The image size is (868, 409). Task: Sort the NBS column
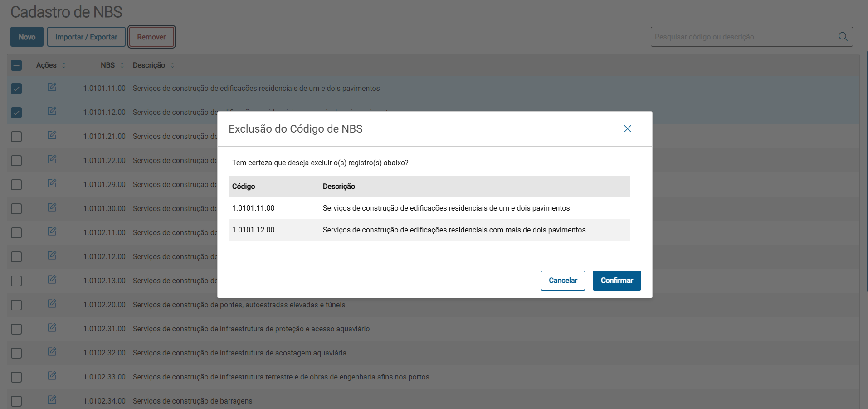point(122,65)
